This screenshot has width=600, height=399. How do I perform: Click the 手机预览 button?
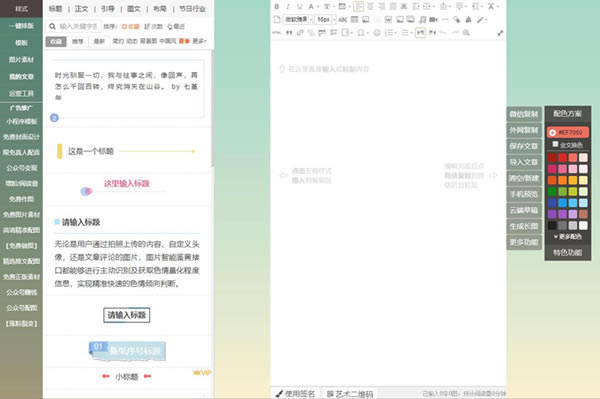click(x=524, y=194)
